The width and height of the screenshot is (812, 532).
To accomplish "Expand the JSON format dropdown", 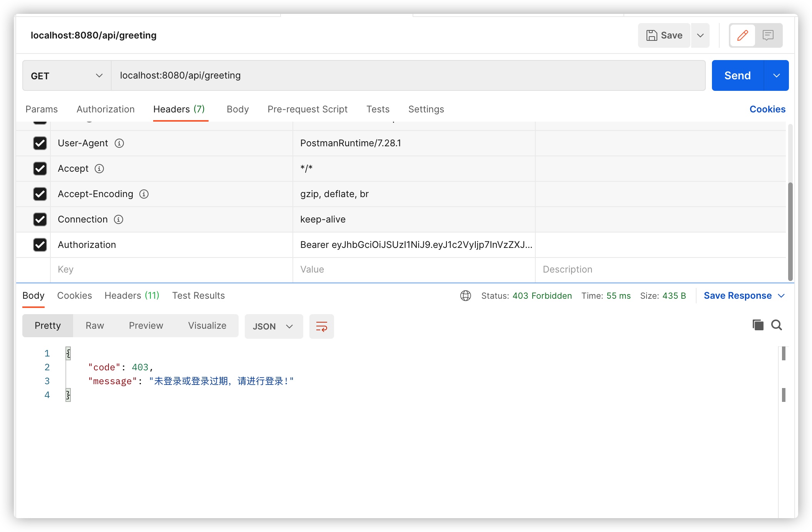I will 274,326.
